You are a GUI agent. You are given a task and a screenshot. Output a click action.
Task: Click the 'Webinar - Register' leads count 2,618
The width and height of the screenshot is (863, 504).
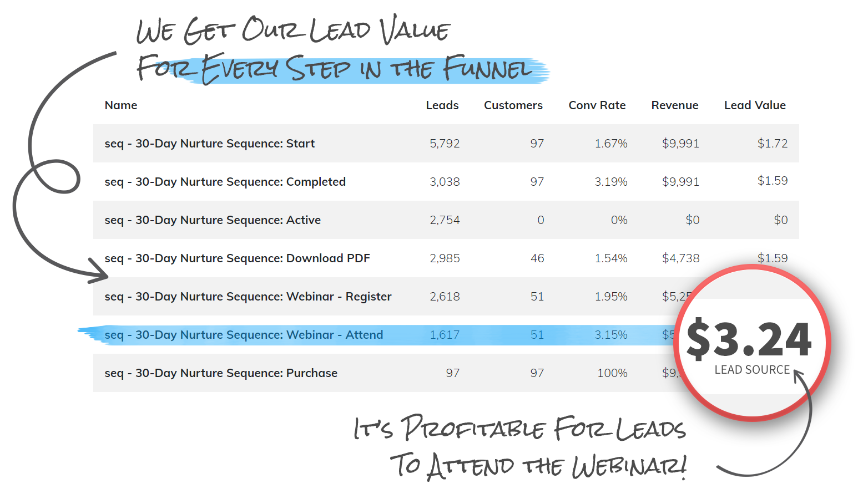point(445,296)
